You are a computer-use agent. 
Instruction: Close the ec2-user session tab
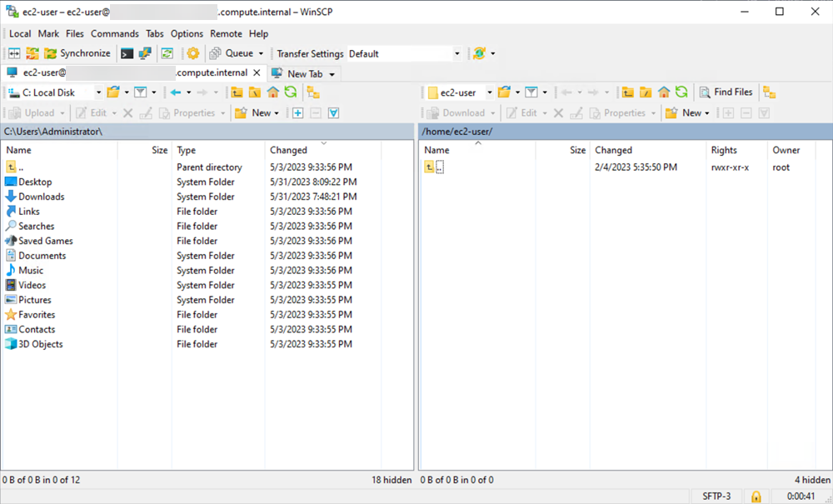pos(257,72)
